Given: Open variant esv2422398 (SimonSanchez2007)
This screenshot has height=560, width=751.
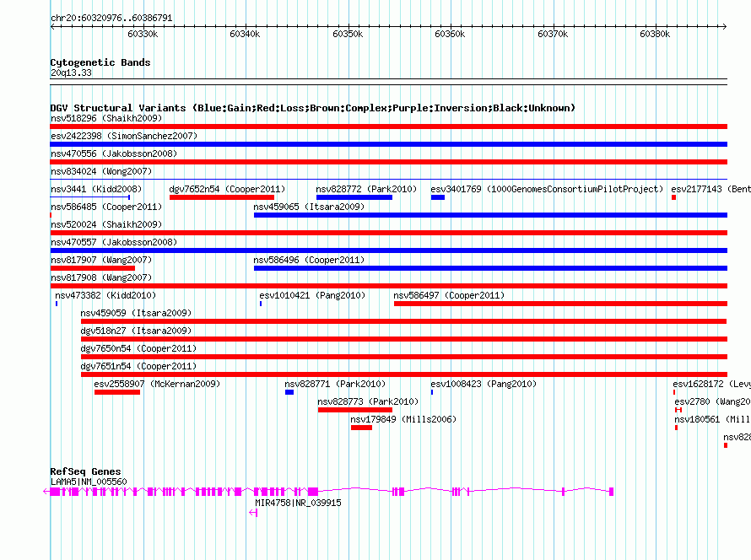Looking at the screenshot, I should click(124, 136).
